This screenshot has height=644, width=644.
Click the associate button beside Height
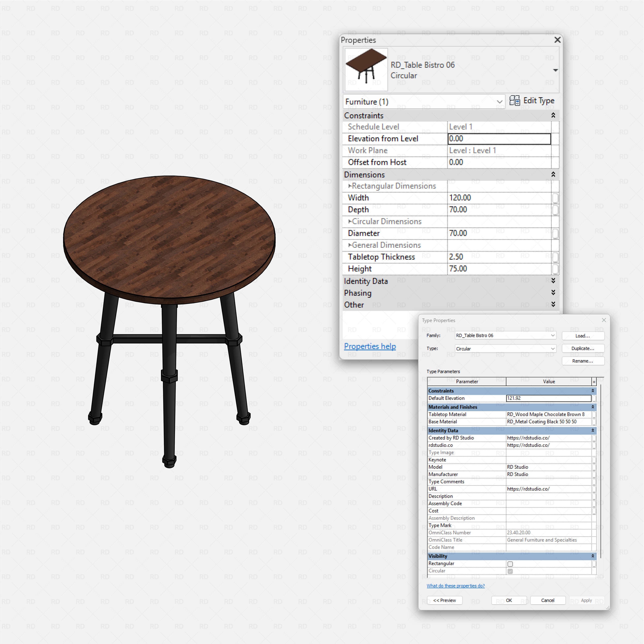(555, 269)
